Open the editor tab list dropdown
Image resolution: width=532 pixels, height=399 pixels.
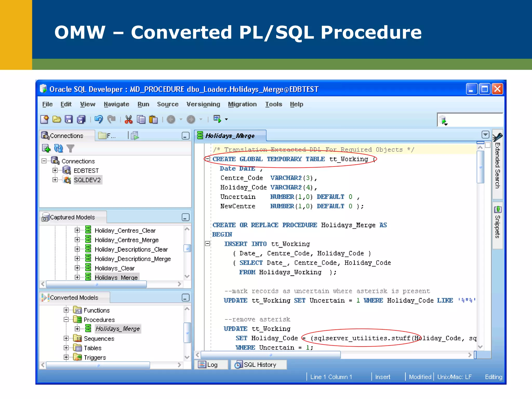(485, 135)
